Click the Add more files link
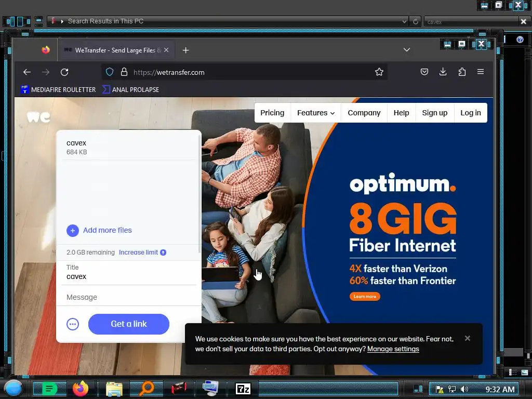This screenshot has height=399, width=532. (x=107, y=230)
